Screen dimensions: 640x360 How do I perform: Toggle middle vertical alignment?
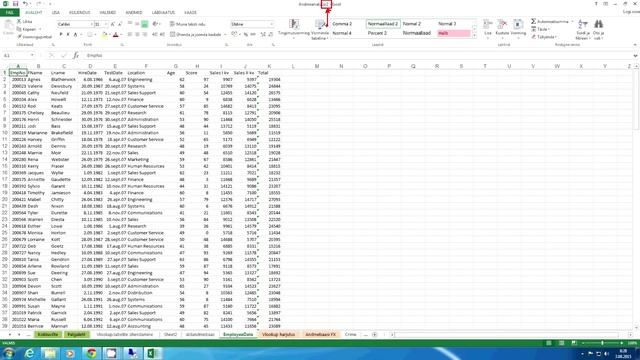137,24
